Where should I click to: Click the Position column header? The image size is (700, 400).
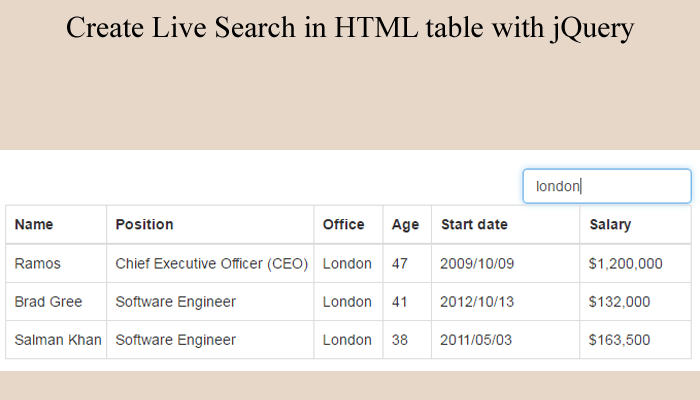[x=144, y=225]
